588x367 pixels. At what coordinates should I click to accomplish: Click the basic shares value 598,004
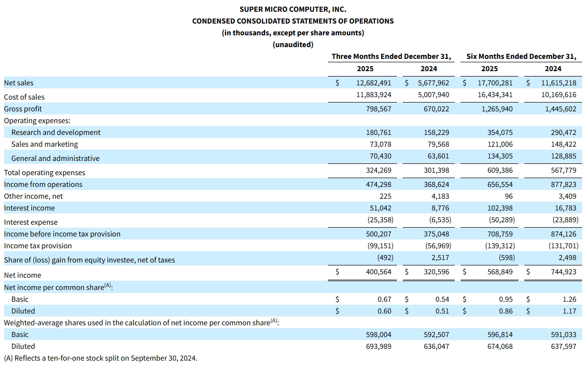(379, 335)
